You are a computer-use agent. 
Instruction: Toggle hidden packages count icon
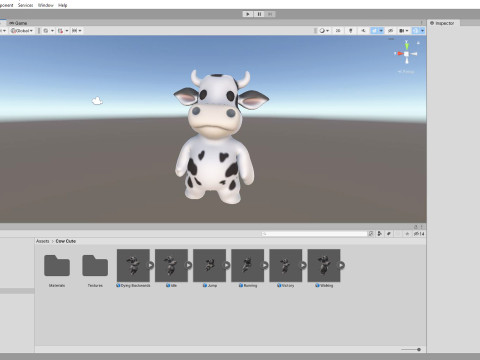419,234
